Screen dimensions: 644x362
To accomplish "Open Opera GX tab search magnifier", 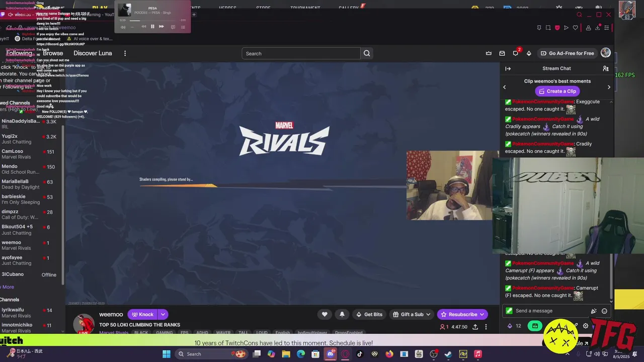I will click(579, 15).
